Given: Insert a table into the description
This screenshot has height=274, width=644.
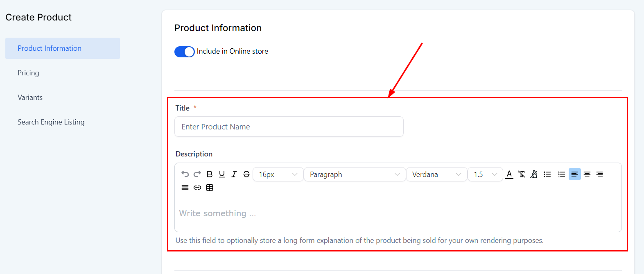Looking at the screenshot, I should click(210, 188).
